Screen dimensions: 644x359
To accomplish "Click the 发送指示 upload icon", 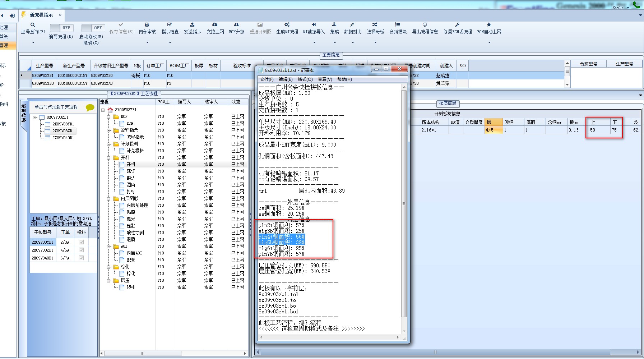I will pyautogui.click(x=192, y=25).
